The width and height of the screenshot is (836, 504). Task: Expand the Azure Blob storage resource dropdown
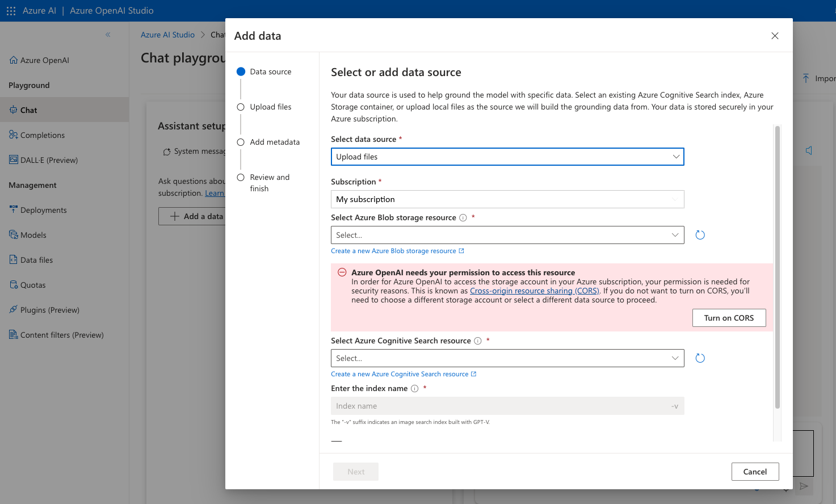[x=507, y=235]
